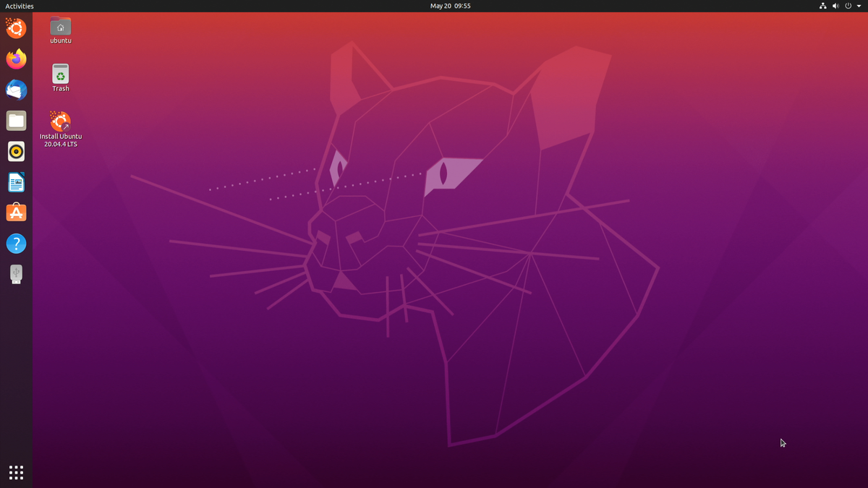Show Applications grid button
Screen dimensions: 868x488
16,472
